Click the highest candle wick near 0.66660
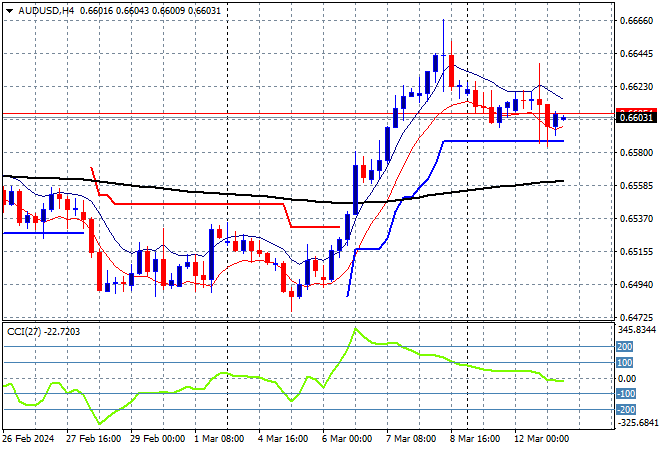The height and width of the screenshot is (450, 660). click(x=444, y=22)
